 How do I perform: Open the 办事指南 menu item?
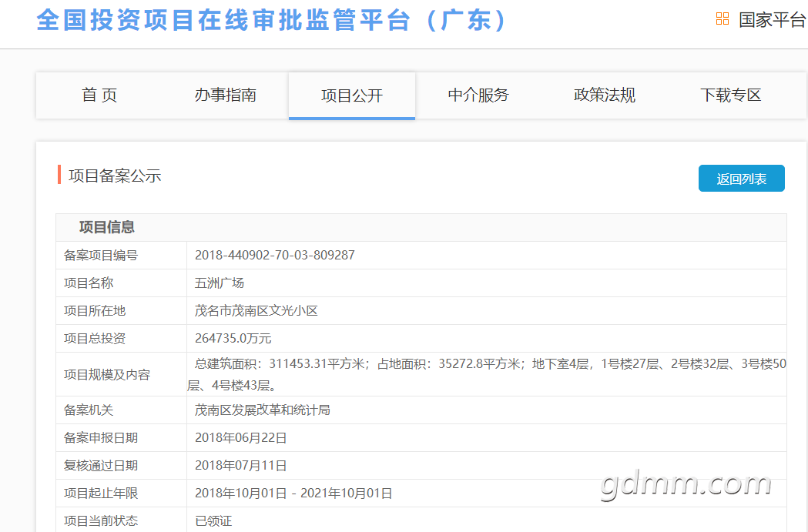coord(226,95)
